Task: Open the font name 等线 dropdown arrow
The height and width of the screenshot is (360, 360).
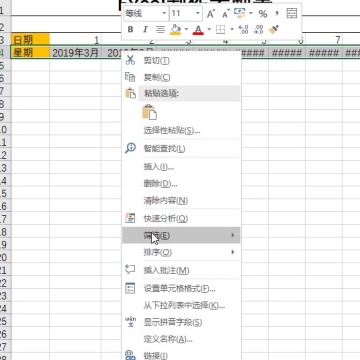Action: point(164,14)
